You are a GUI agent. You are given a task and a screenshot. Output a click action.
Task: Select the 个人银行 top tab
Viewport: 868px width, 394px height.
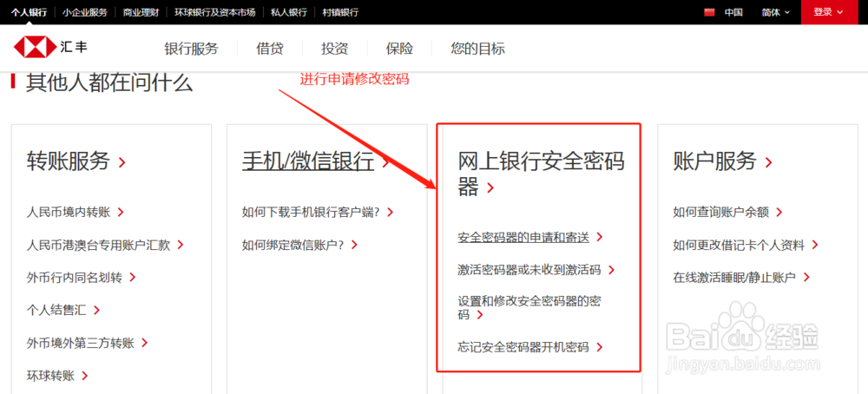(x=29, y=12)
